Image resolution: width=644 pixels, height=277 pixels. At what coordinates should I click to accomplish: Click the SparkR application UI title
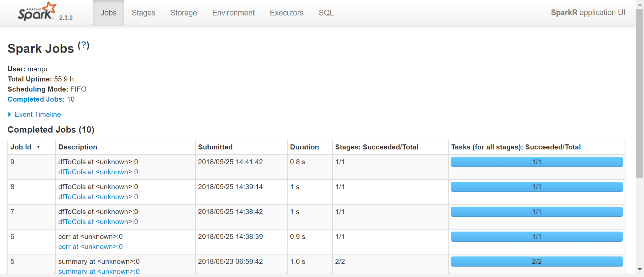click(588, 12)
